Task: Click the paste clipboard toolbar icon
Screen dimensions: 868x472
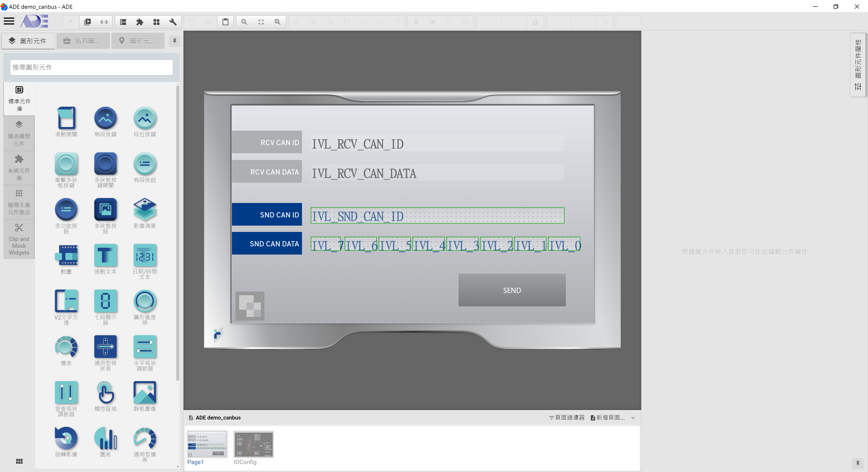Action: (x=225, y=22)
